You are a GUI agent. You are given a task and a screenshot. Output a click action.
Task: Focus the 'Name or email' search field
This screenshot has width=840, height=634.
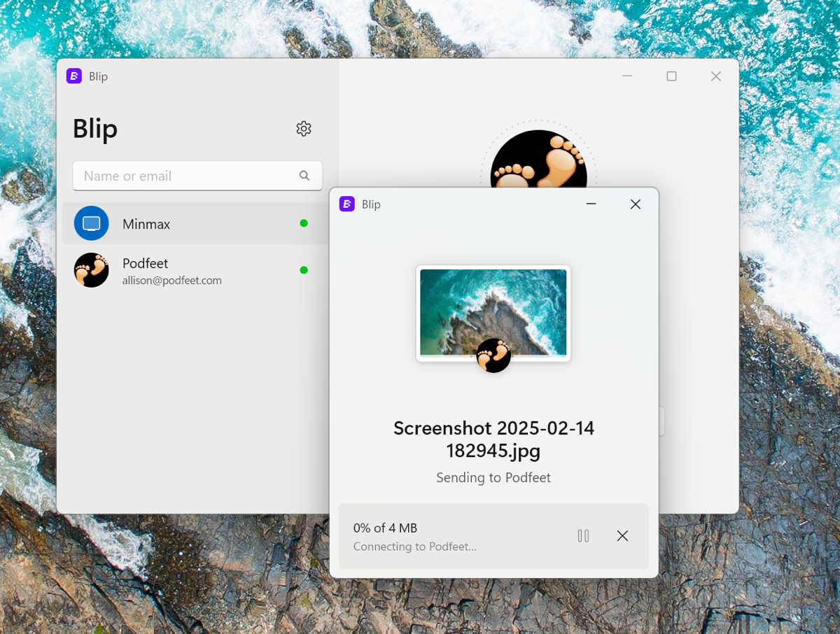tap(185, 176)
